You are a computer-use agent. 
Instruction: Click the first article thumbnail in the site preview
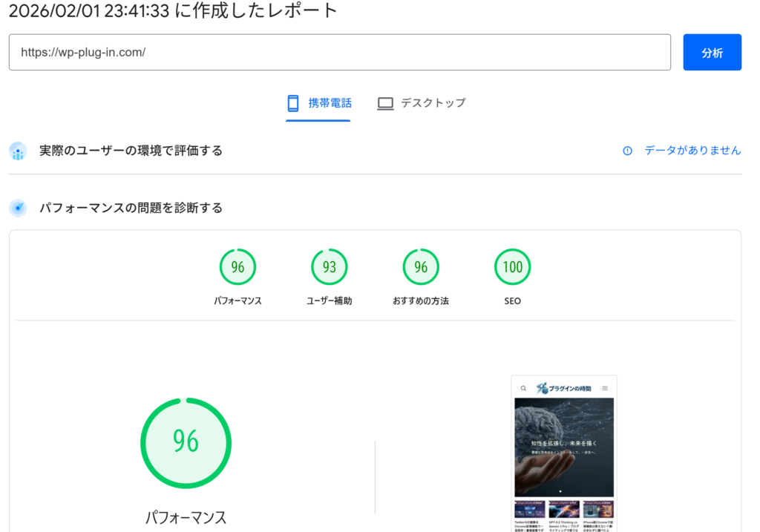[529, 510]
